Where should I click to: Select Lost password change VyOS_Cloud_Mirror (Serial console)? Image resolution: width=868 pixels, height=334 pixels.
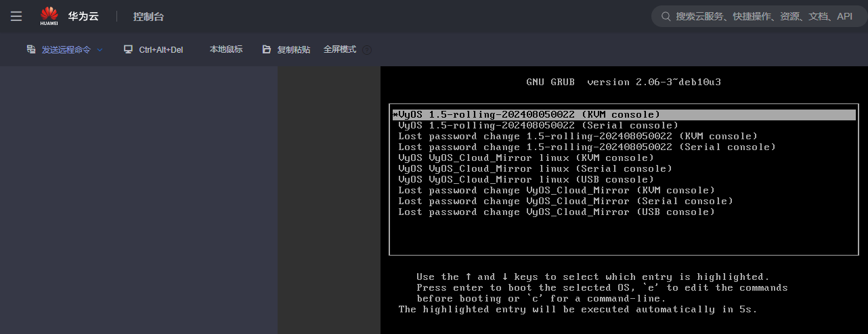click(x=624, y=201)
